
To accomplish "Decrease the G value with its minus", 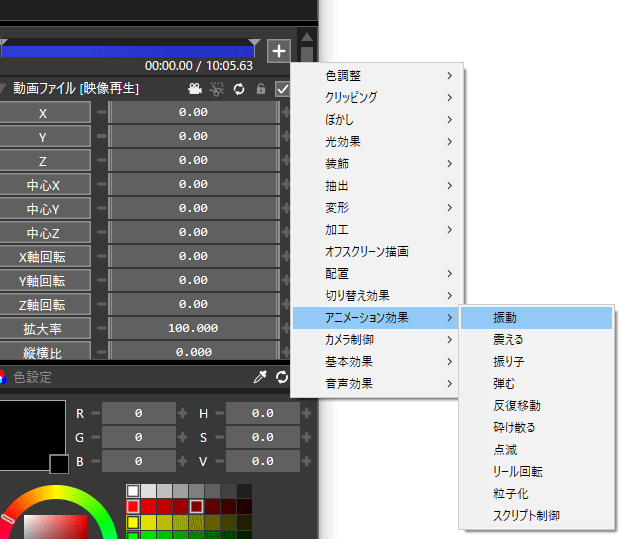I will (95, 437).
